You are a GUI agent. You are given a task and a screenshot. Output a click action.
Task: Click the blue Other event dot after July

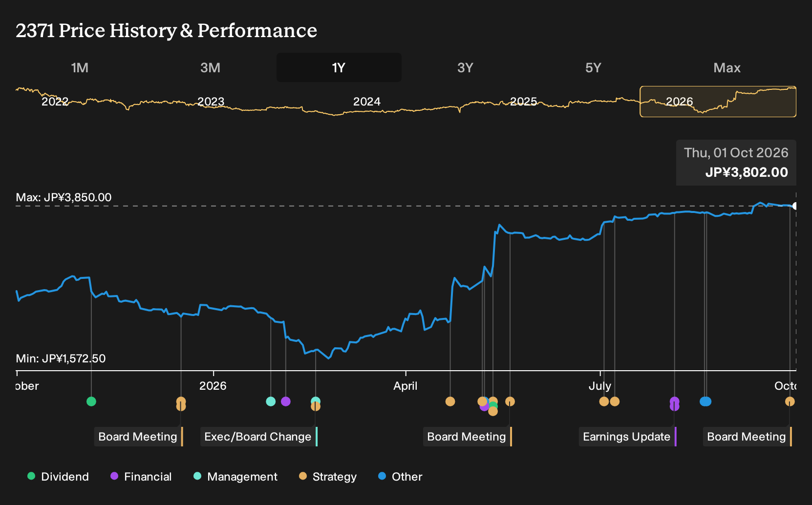pos(705,401)
